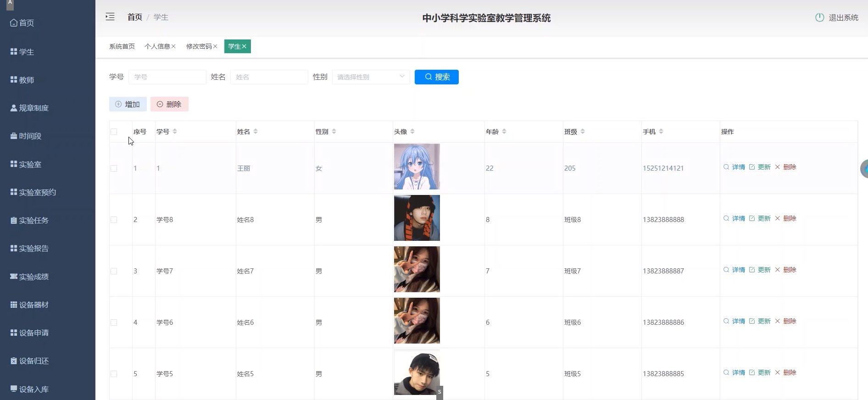Click the 学号 search input field
Image resolution: width=868 pixels, height=400 pixels.
(x=167, y=77)
